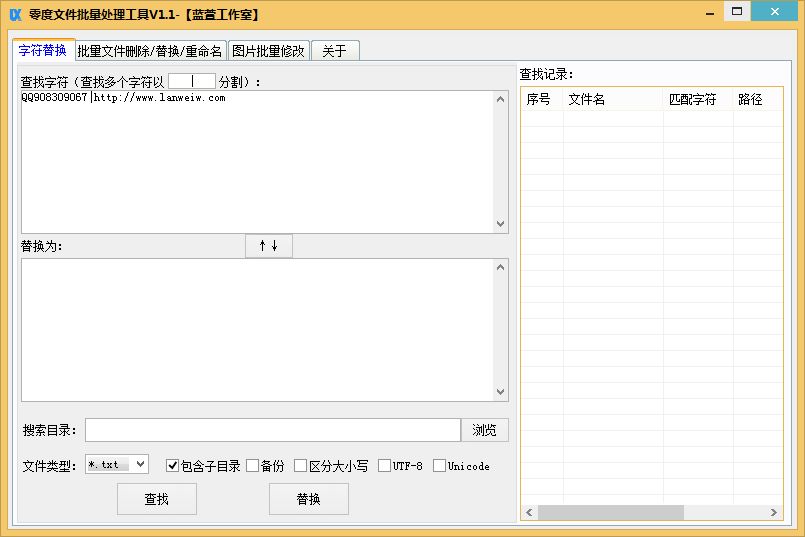
Task: Enable the UTF-8 encoding checkbox
Action: coord(385,466)
